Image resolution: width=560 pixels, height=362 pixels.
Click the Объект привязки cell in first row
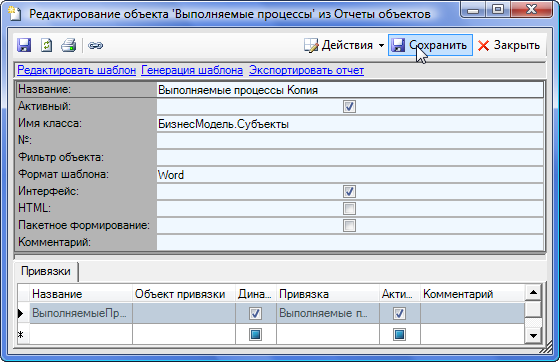coord(184,313)
